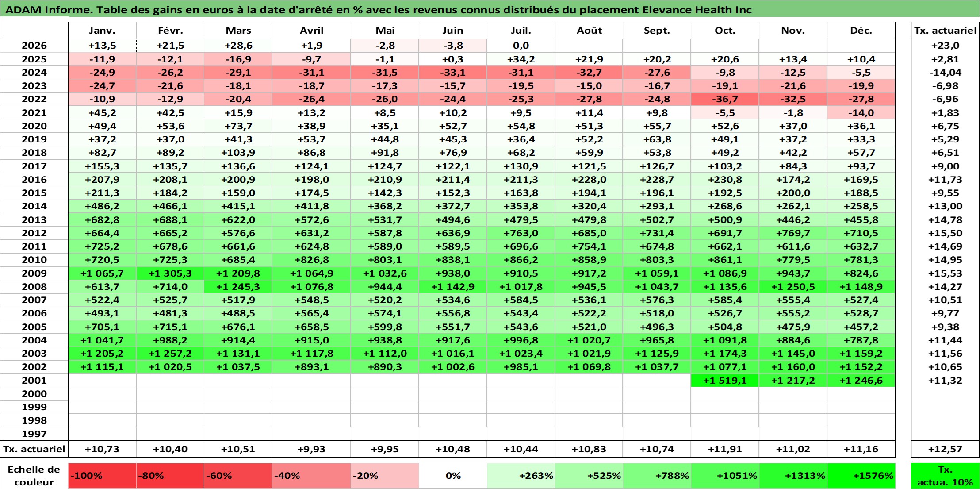Select the 'Avril' column header
Viewport: 980px width, 489px height.
click(311, 31)
